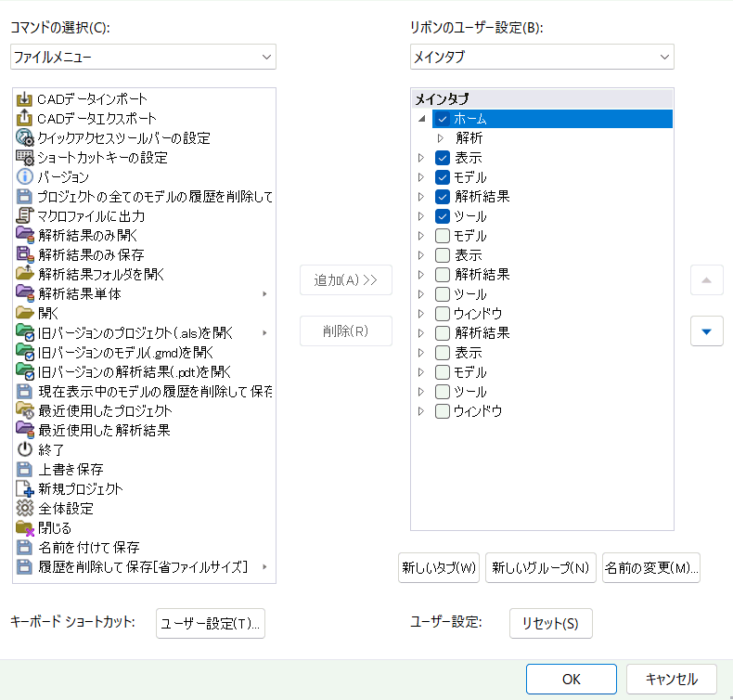Click the blue move-down arrow button

707,331
